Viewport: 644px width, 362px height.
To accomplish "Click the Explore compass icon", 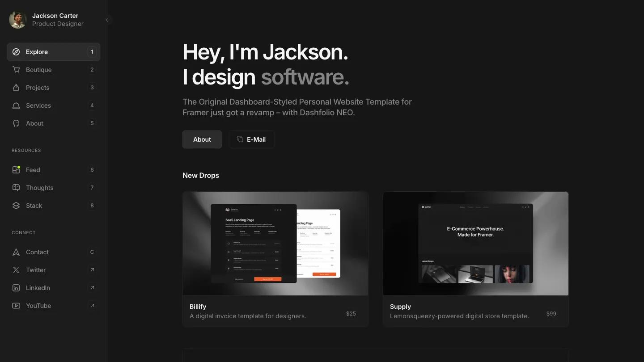I will (x=16, y=52).
